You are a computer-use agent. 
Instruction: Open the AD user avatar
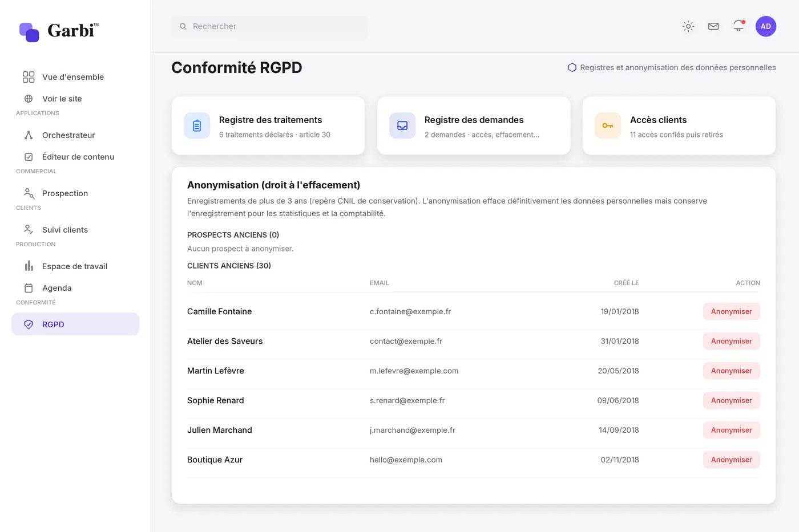766,26
